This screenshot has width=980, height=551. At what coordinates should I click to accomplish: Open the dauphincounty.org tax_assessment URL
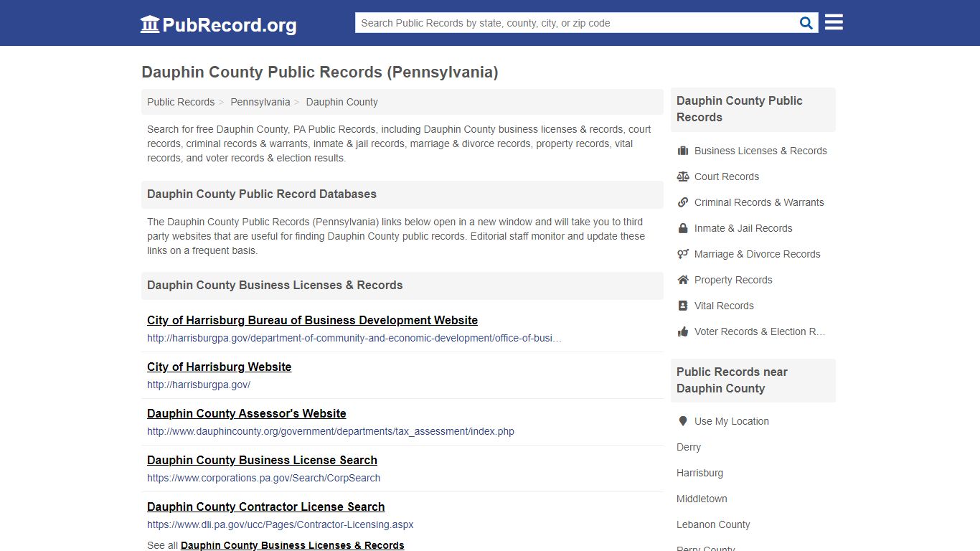coord(331,431)
